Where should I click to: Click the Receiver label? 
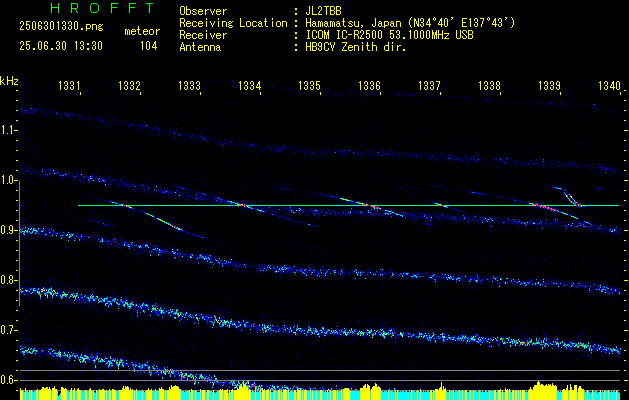tap(203, 35)
